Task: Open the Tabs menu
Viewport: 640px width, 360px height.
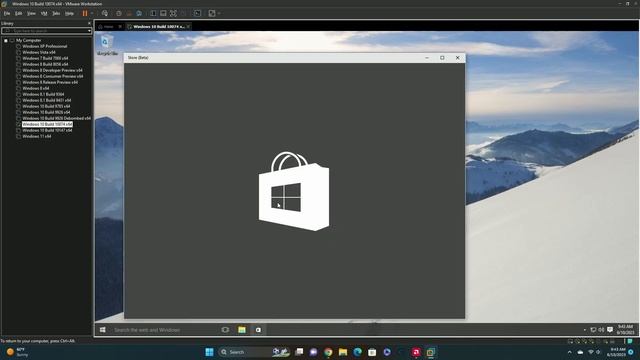Action: coord(56,13)
